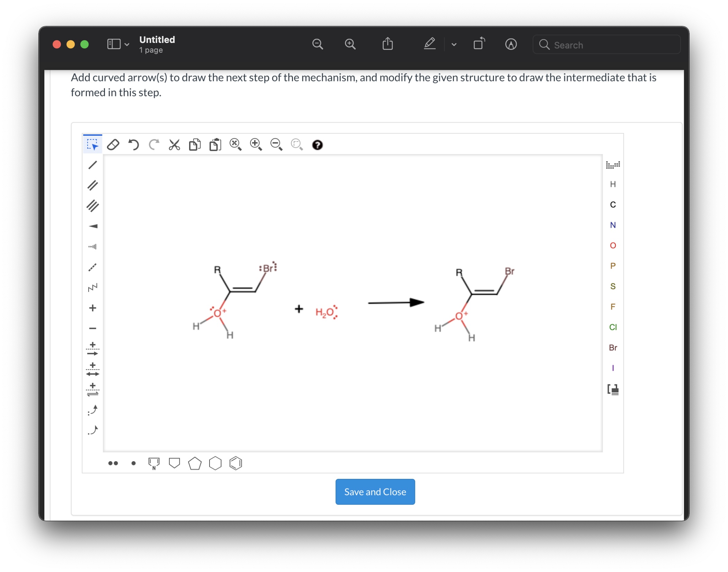The width and height of the screenshot is (728, 572).
Task: Zoom in on the drawing canvas
Action: (256, 145)
